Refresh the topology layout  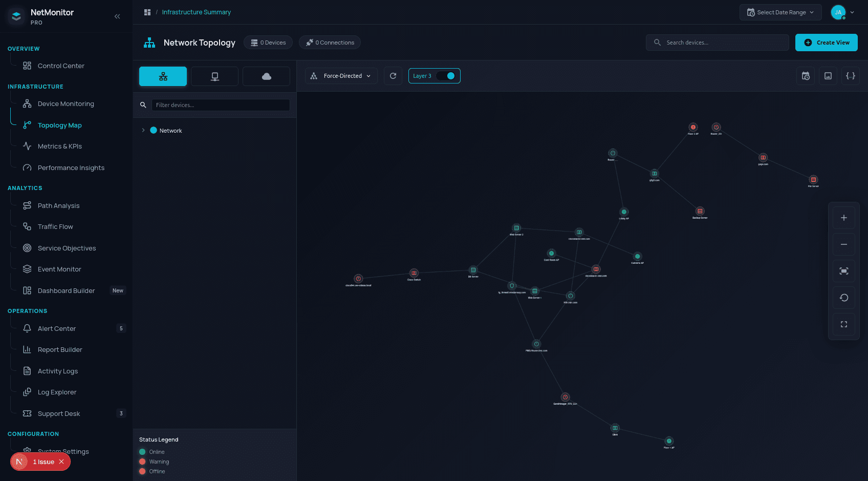(393, 76)
